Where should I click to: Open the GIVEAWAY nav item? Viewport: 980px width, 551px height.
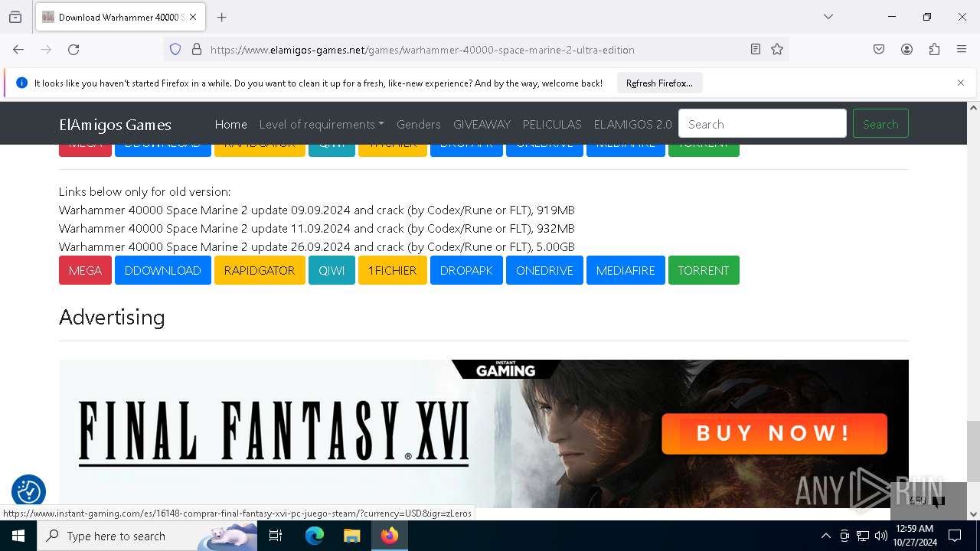coord(482,124)
